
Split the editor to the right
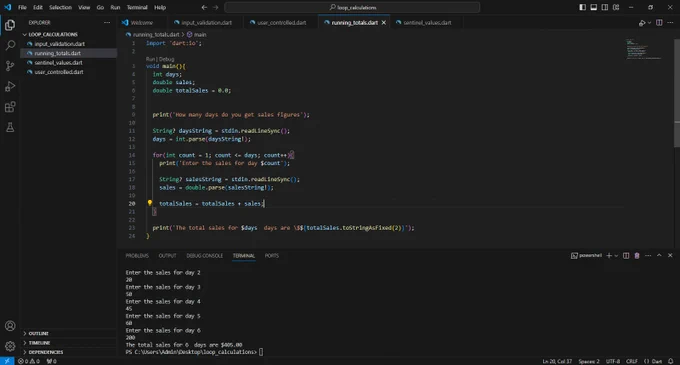[659, 23]
